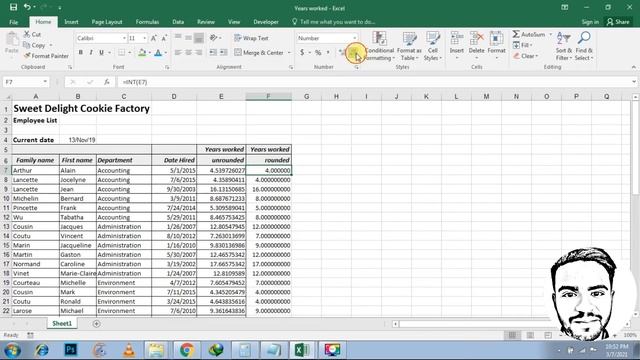Image resolution: width=640 pixels, height=360 pixels.
Task: Switch to the Formulas tab
Action: [147, 22]
